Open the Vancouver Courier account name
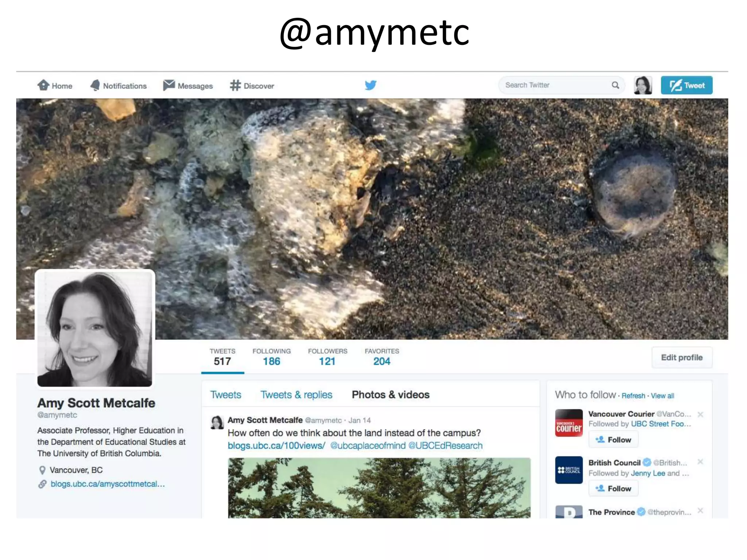This screenshot has height=560, width=747. coord(621,414)
